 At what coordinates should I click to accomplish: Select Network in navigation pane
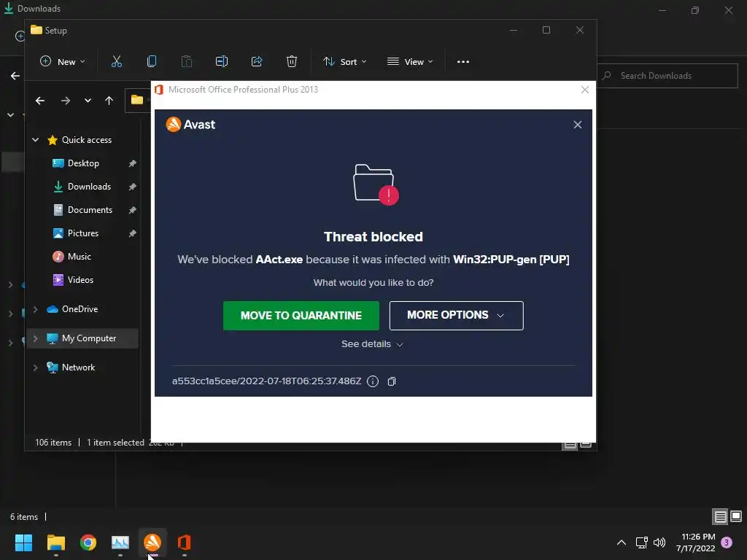(78, 367)
